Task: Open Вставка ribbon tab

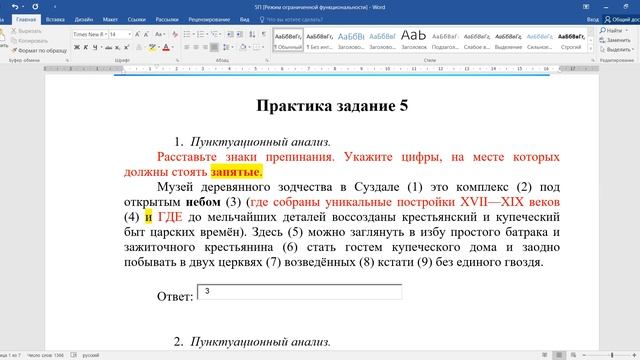Action: 55,19
